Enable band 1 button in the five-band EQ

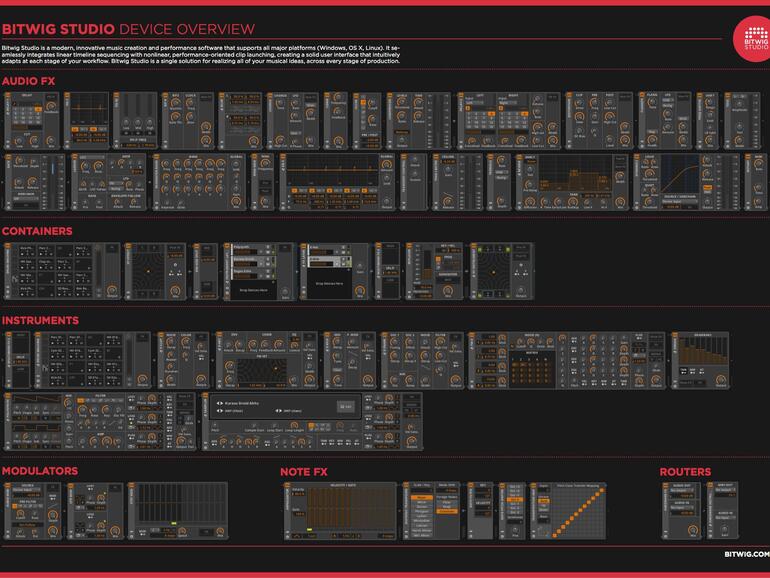pos(294,190)
